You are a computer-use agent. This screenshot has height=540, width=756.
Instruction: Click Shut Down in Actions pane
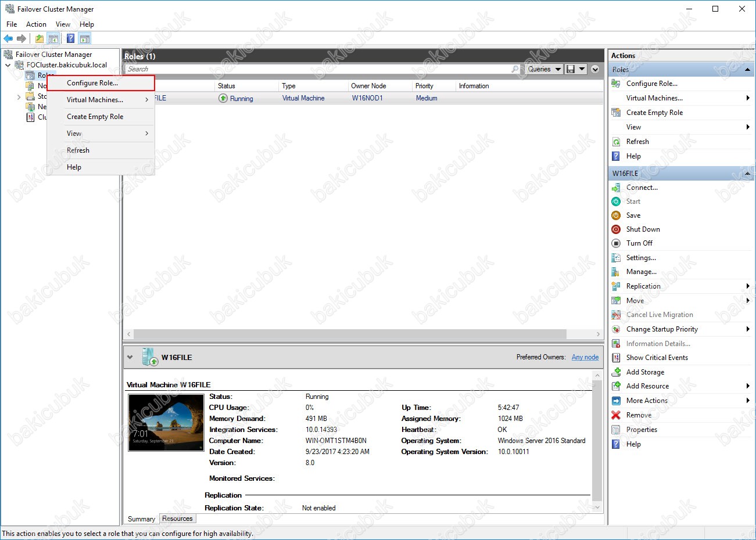point(643,229)
